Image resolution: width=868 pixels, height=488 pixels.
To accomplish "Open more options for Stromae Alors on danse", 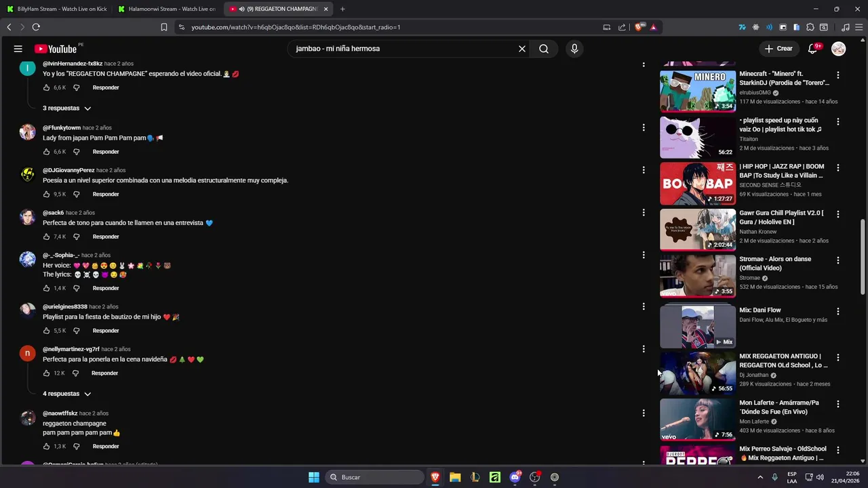I will [x=838, y=260].
